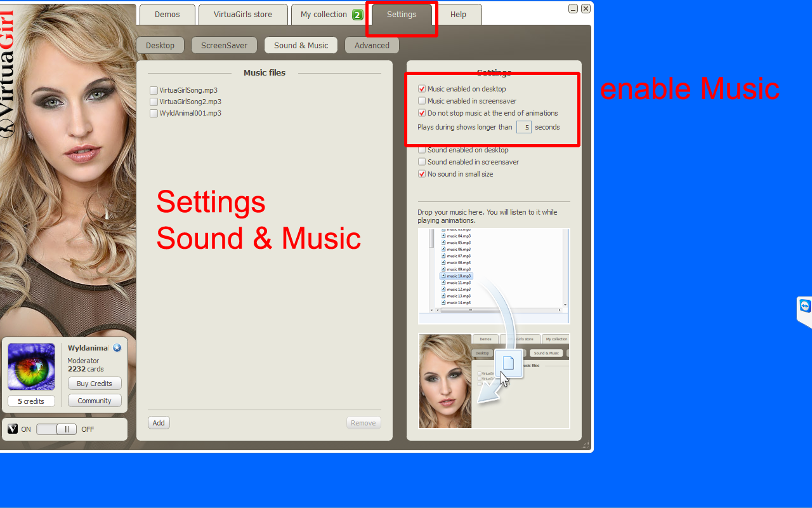Toggle Music enabled on desktop
Image resolution: width=812 pixels, height=508 pixels.
pos(422,89)
